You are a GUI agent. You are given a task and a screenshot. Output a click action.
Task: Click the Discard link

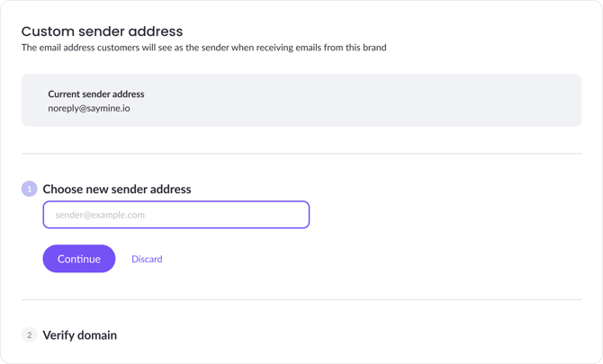click(147, 259)
